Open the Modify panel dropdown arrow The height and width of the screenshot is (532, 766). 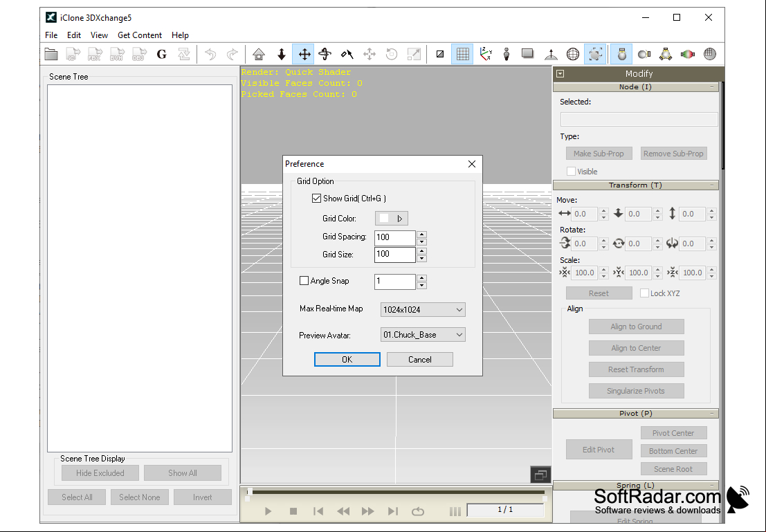click(x=560, y=74)
